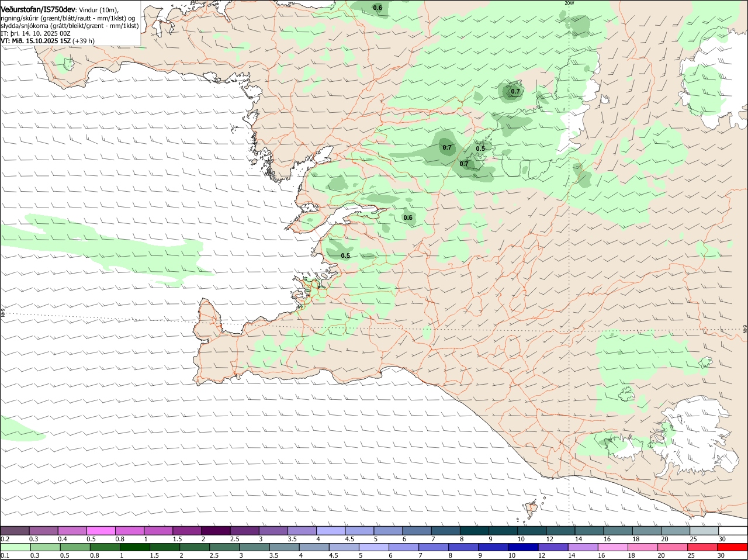The width and height of the screenshot is (748, 560).
Task: Click the '(+39 h)' forecast offset
Action: (84, 41)
